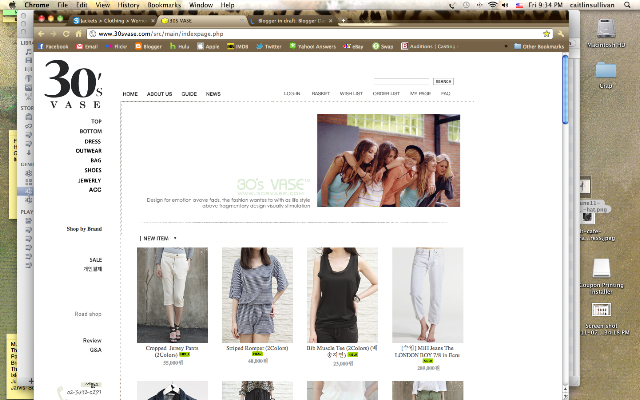The width and height of the screenshot is (640, 400).
Task: Open the Bookmarks menu
Action: click(164, 5)
